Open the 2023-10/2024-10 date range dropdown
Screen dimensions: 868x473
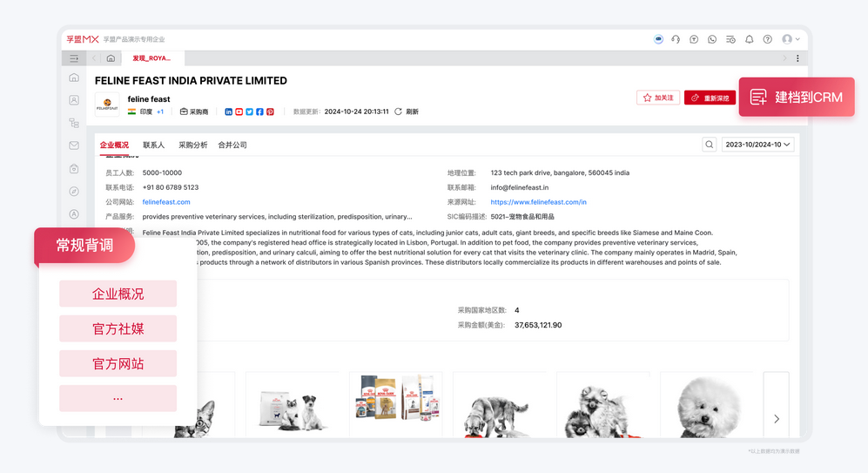[757, 145]
